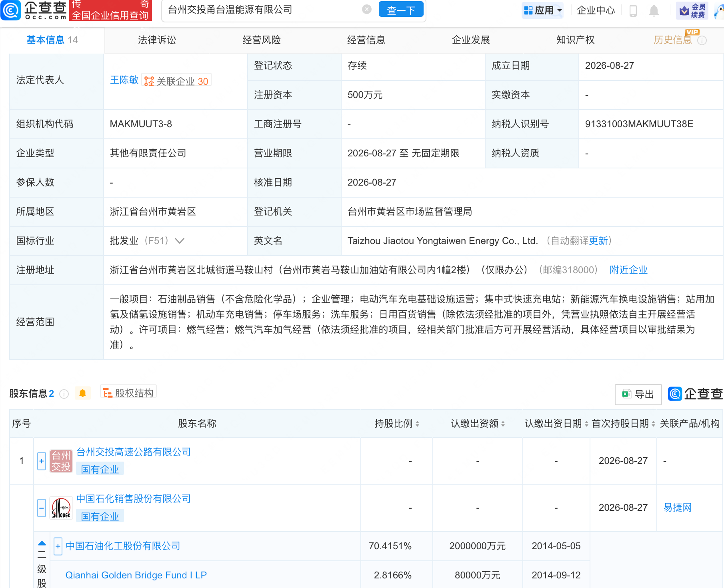Click registered capital value 500万元

click(365, 95)
